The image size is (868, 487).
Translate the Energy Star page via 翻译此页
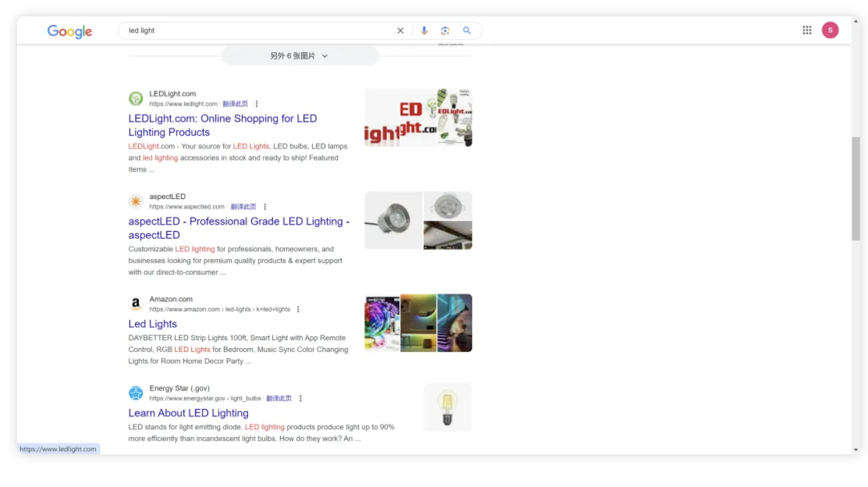tap(279, 399)
